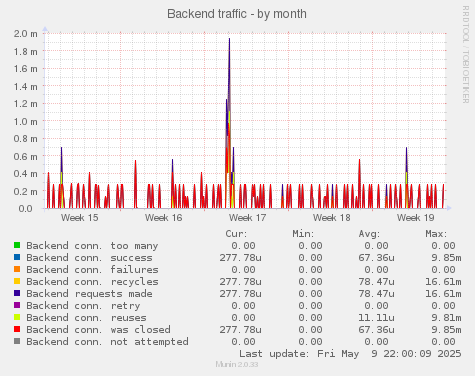This screenshot has width=475, height=376.
Task: Click the '1.4 m' y-axis label
Action: 26,87
